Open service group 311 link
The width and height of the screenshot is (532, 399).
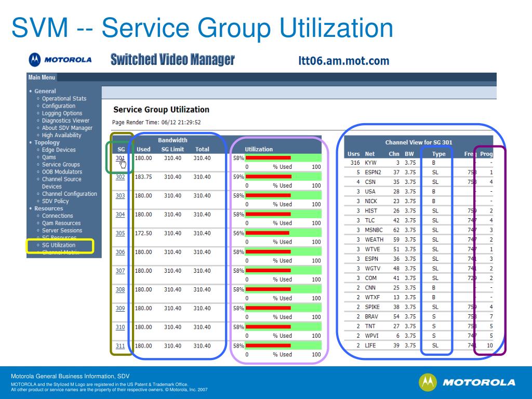tap(120, 346)
